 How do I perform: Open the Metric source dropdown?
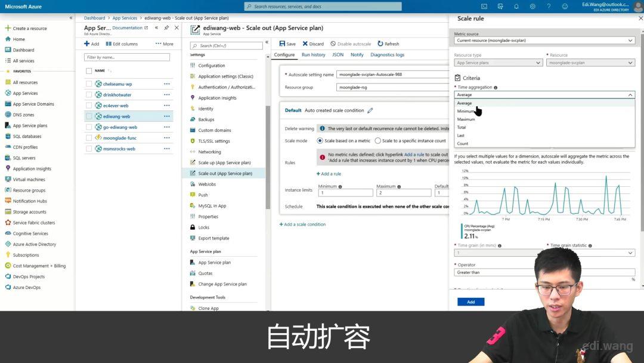point(544,40)
